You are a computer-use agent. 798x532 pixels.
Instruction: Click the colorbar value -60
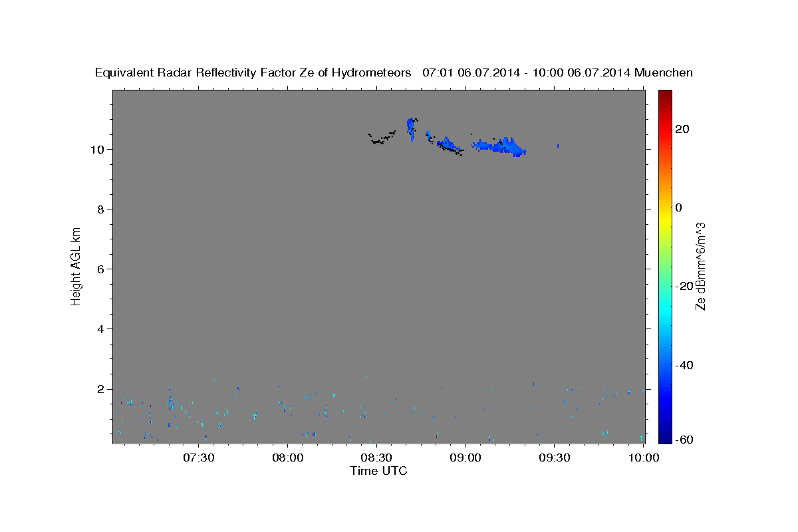click(x=685, y=440)
